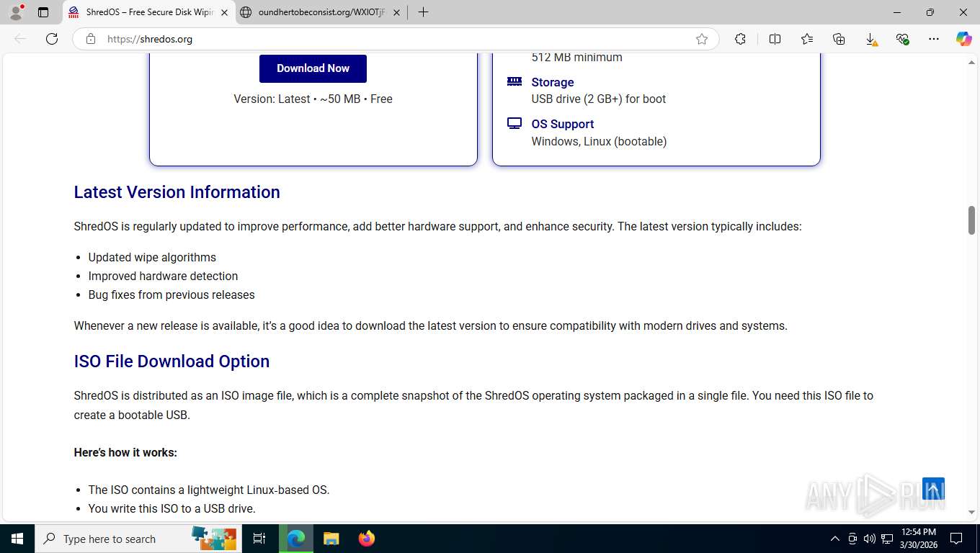980x553 pixels.
Task: Click the back-to-top arrow button
Action: click(x=933, y=489)
